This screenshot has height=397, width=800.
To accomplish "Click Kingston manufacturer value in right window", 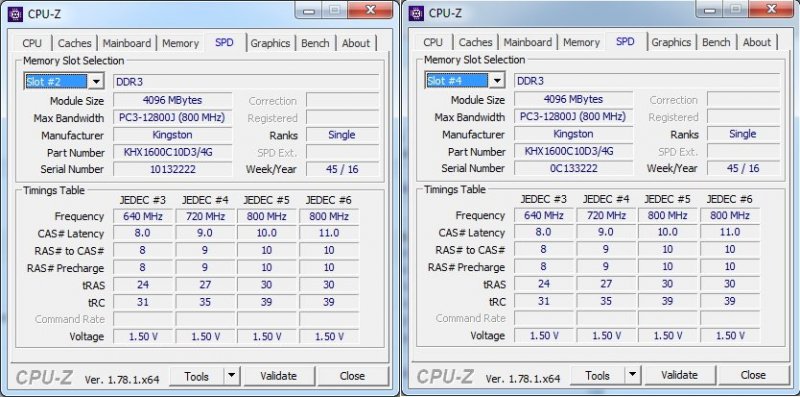I will (573, 134).
